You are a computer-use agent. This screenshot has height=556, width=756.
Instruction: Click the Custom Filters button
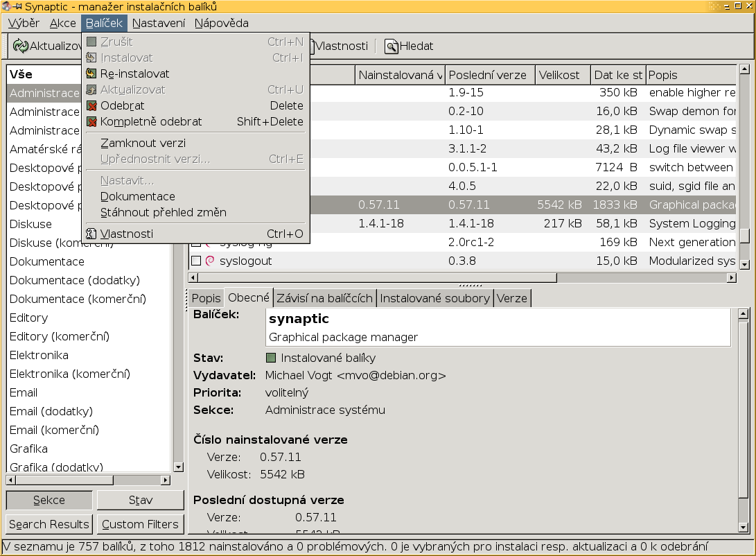point(141,524)
